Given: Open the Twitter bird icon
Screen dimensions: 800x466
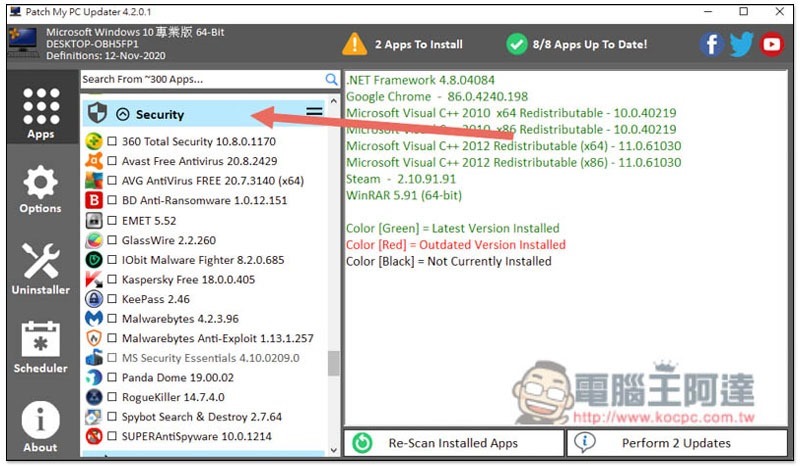Looking at the screenshot, I should click(x=741, y=44).
